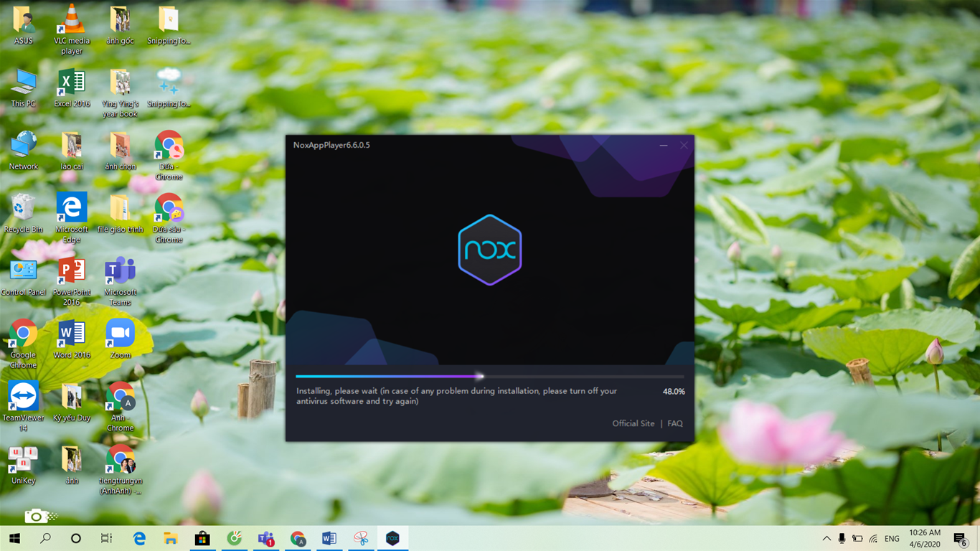Open File Explorer from the taskbar
Image resolution: width=980 pixels, height=551 pixels.
171,538
